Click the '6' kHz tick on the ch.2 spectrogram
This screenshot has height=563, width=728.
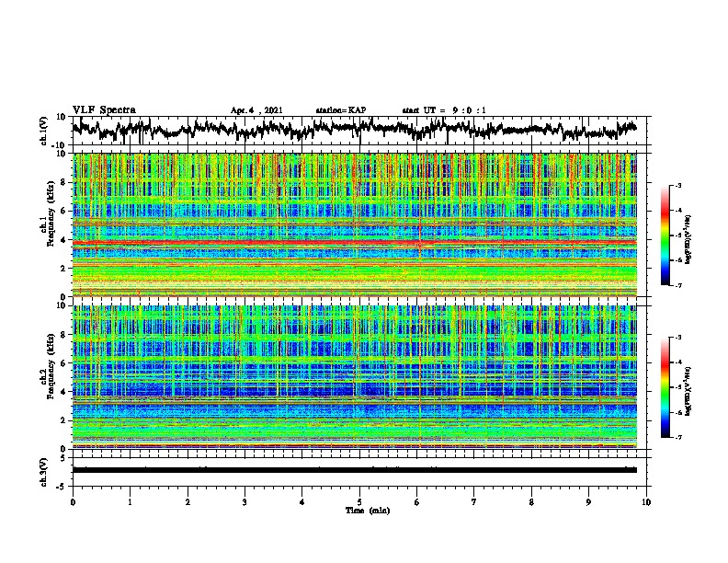coord(63,363)
